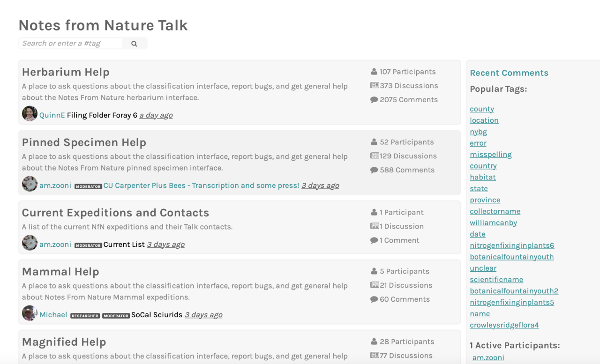Click discussion icon in Current Expeditions board
Screen dimensions: 600x364
[375, 226]
